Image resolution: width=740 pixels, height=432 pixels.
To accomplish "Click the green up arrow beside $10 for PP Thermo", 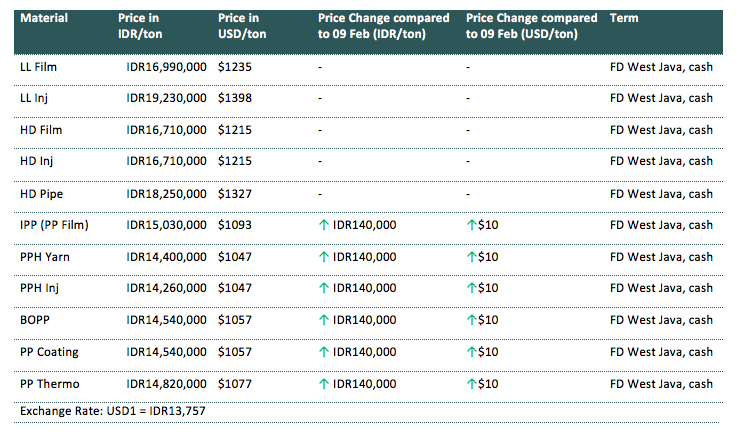I will (472, 384).
